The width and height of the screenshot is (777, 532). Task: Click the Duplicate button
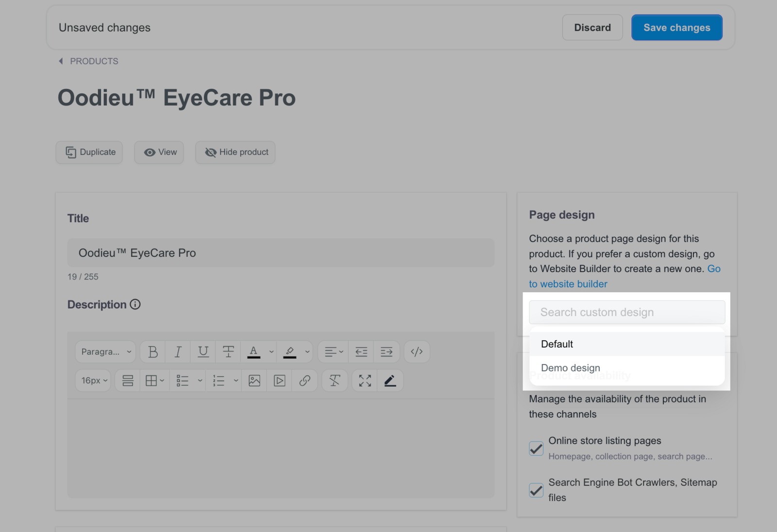[x=89, y=152]
